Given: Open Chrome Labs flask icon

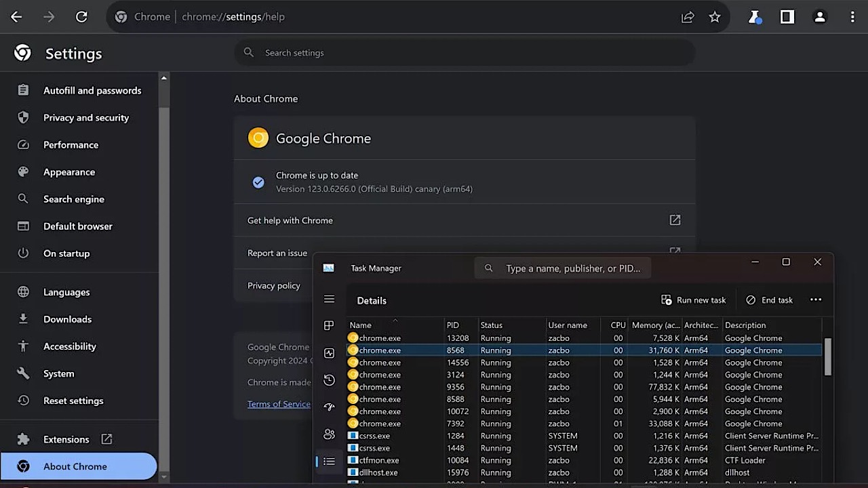Looking at the screenshot, I should point(755,17).
